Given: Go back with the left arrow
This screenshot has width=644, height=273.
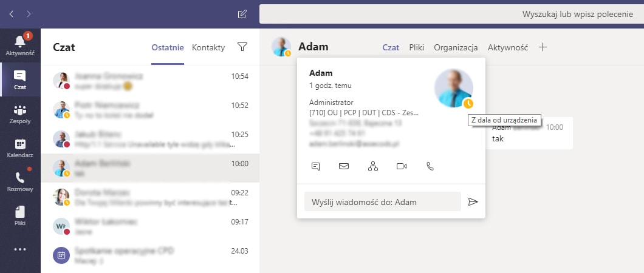Looking at the screenshot, I should pos(11,14).
